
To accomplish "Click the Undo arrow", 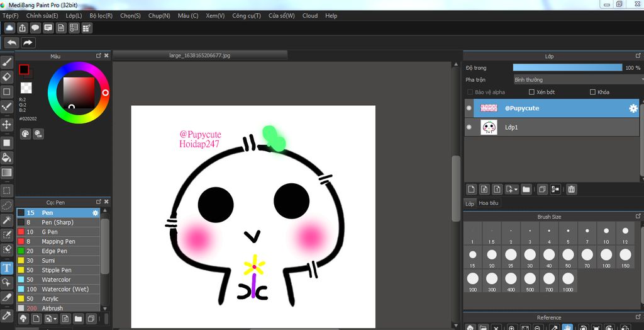I will pos(12,42).
